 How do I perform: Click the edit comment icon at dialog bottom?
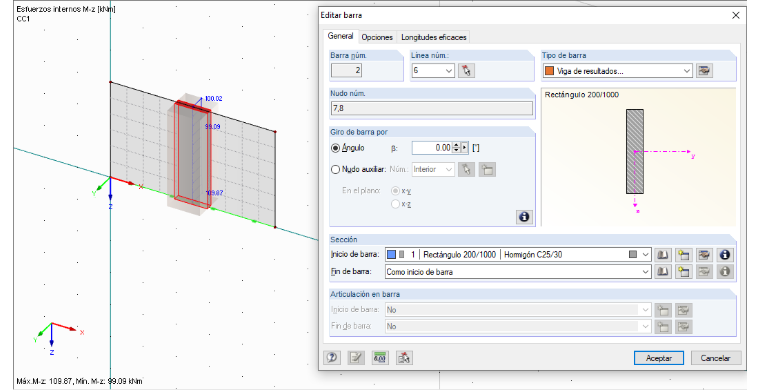pos(356,358)
